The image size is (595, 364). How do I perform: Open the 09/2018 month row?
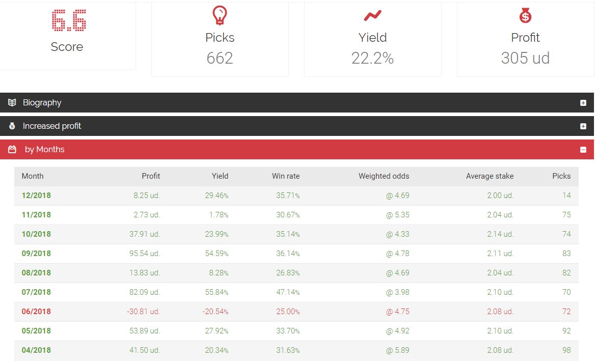[296, 254]
